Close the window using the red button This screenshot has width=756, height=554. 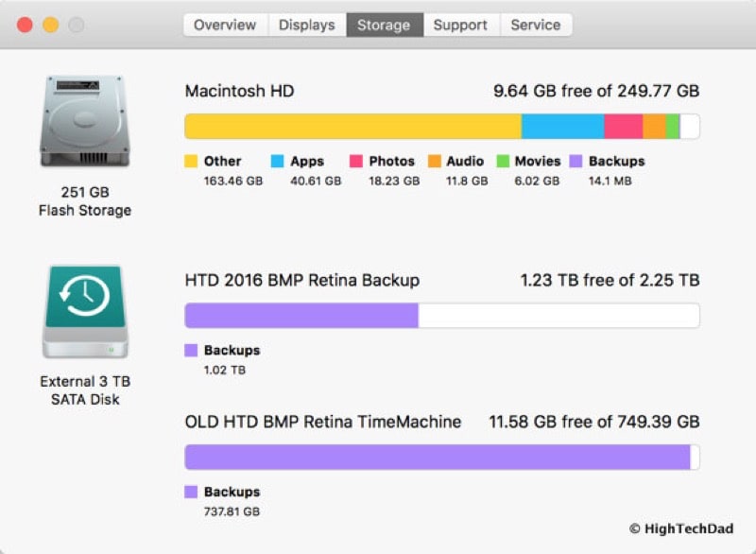25,26
